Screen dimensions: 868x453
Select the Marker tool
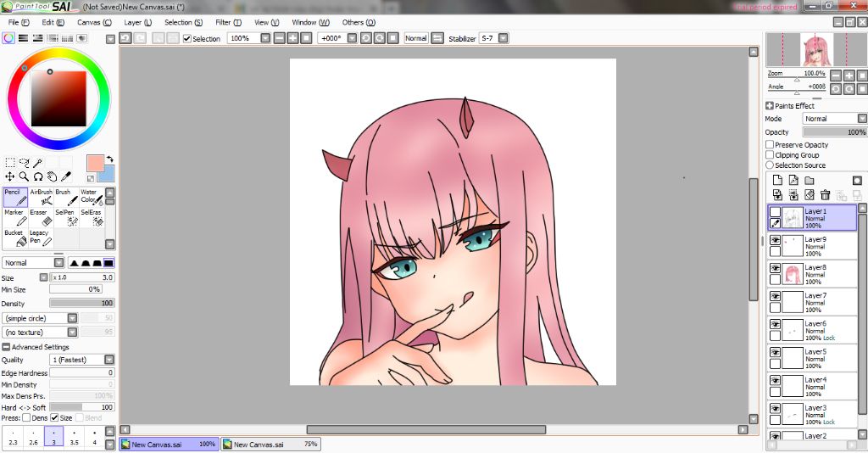(15, 218)
